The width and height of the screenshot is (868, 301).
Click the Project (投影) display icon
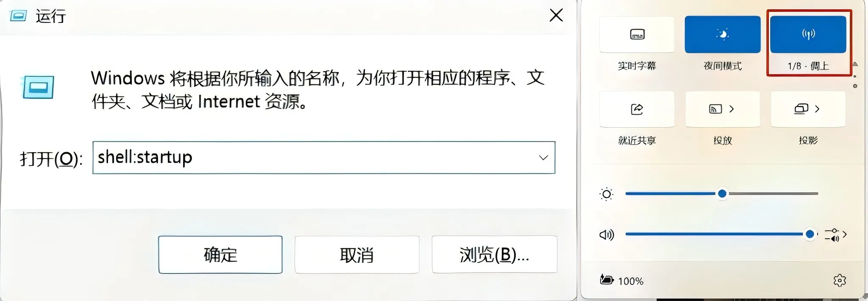pyautogui.click(x=801, y=109)
